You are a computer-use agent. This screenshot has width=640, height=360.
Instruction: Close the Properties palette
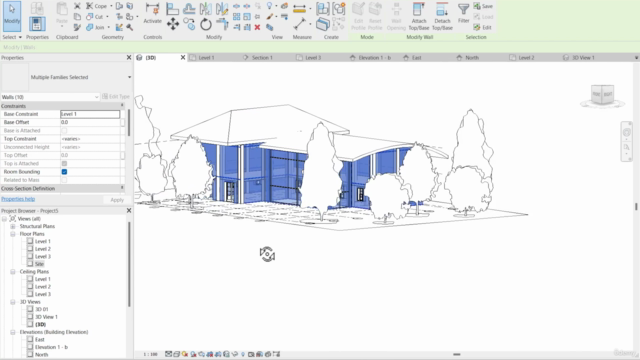tap(129, 58)
